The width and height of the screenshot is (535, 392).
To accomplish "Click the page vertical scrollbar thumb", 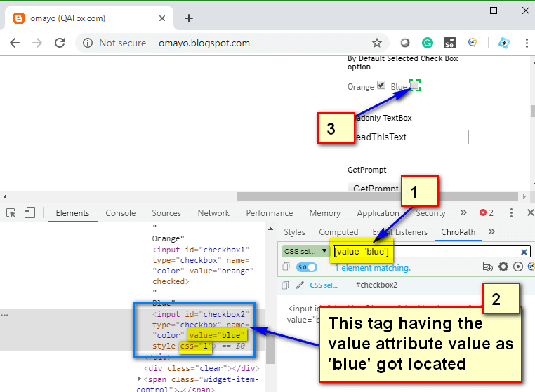I will (x=532, y=111).
